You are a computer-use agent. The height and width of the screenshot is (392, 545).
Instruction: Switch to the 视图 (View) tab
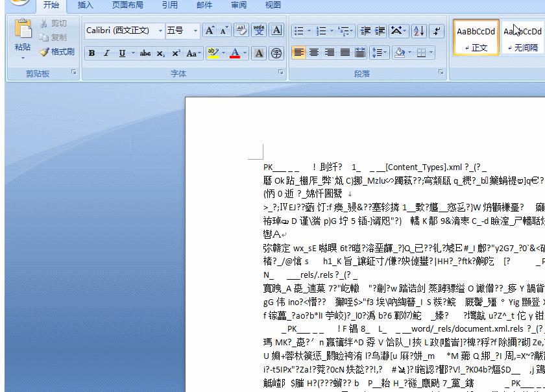coord(273,5)
